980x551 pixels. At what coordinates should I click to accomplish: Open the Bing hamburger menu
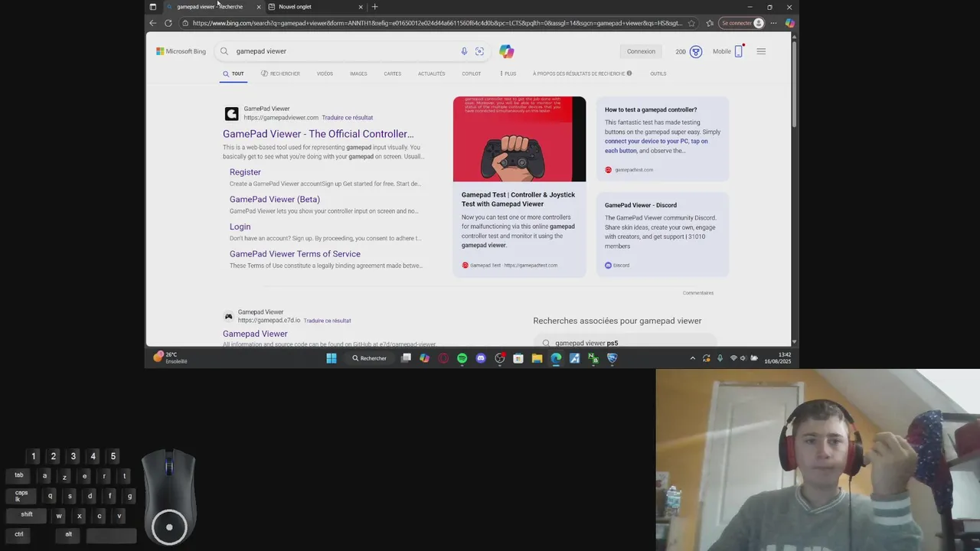pos(761,51)
